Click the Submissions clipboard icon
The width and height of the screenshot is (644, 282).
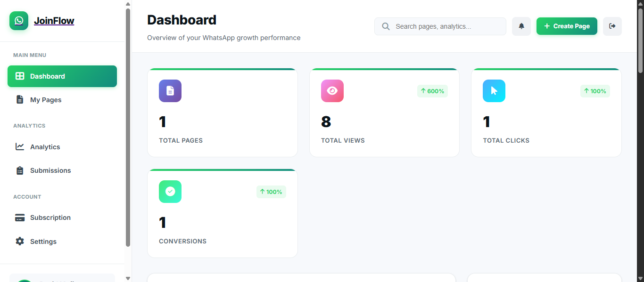[19, 170]
